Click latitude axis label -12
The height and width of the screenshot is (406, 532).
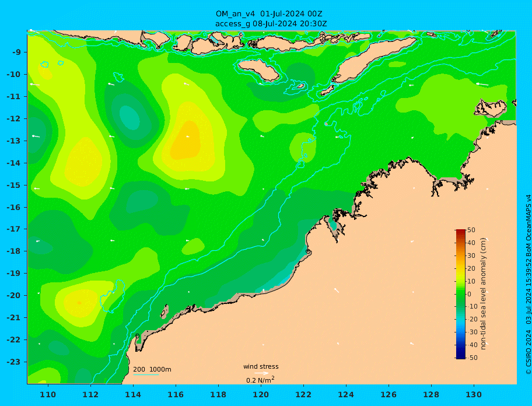click(x=14, y=119)
